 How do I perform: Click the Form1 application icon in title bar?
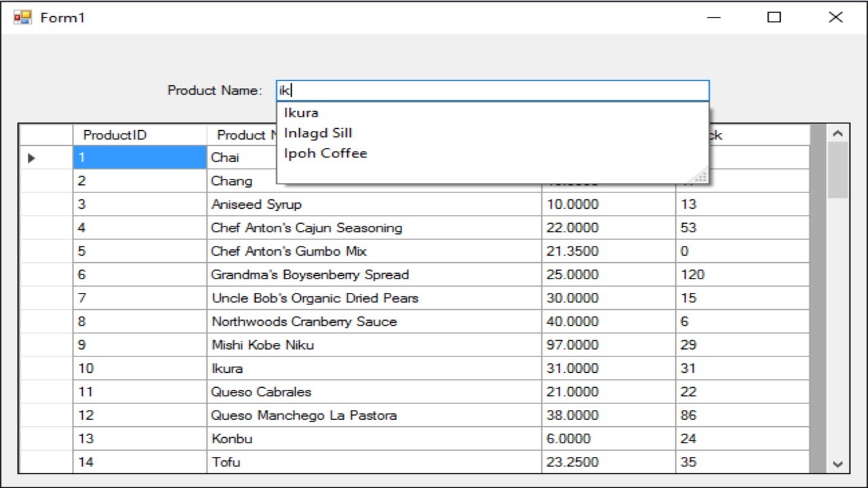coord(22,18)
